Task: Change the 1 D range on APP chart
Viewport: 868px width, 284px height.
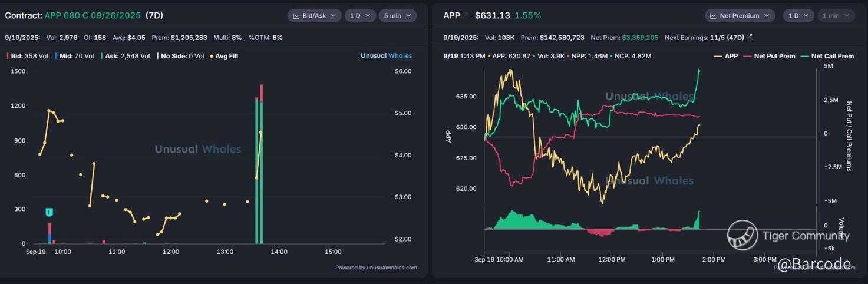Action: click(x=798, y=16)
